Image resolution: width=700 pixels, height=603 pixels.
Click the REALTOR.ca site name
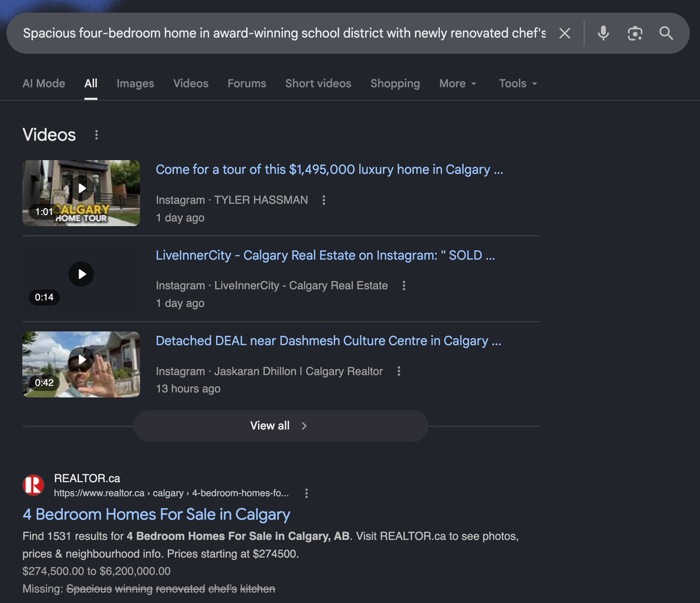click(87, 478)
